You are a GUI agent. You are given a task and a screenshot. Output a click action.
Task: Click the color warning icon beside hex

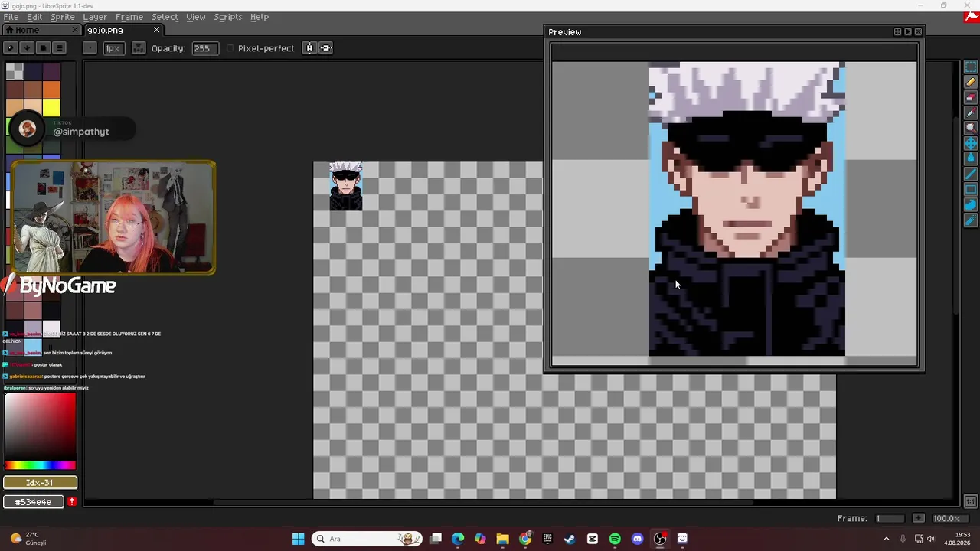point(72,502)
